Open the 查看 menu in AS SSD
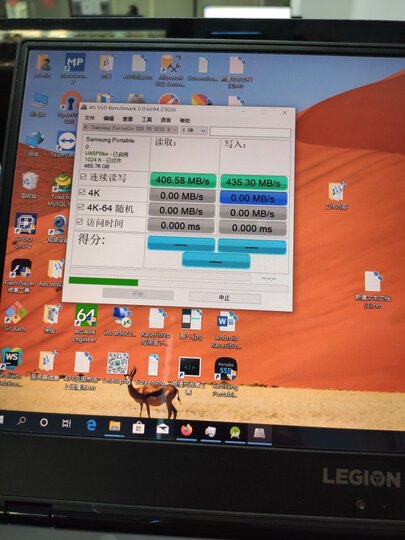405x540 pixels. 127,119
